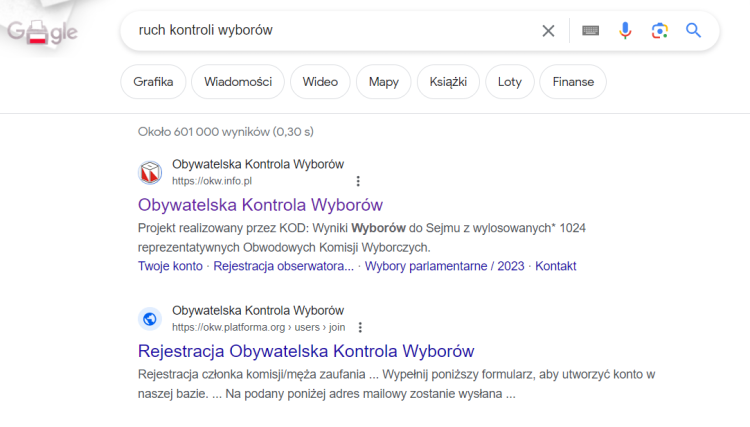Open the Rejestracja obserwatora sitelink
750x427 pixels.
pos(284,266)
